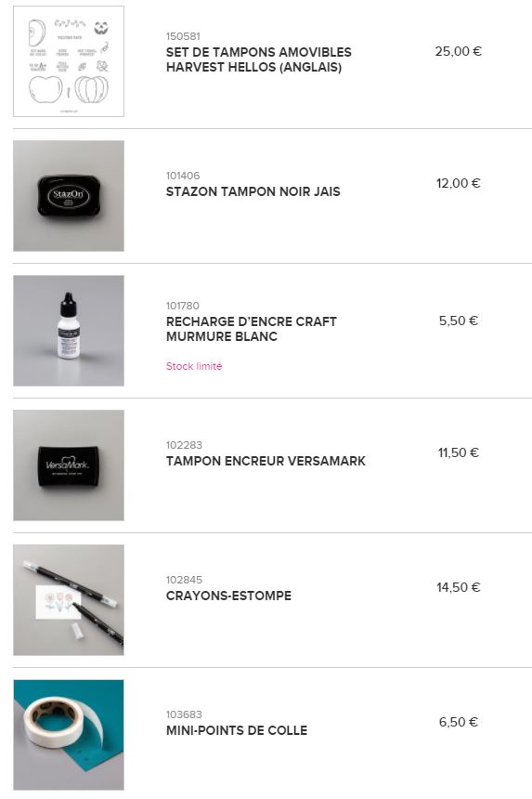Open the Harvest Hellos stamp set thumbnail
Image resolution: width=532 pixels, height=799 pixels.
(x=69, y=61)
